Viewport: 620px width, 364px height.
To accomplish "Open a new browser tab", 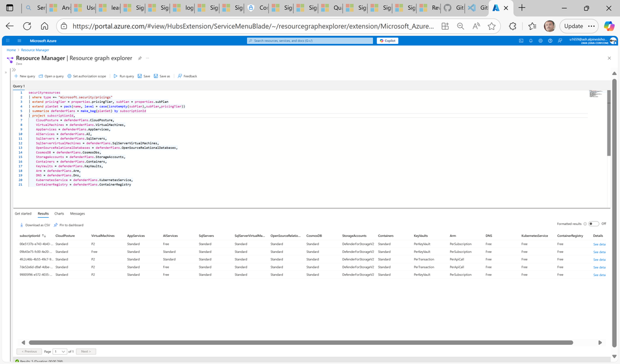I will tap(522, 8).
